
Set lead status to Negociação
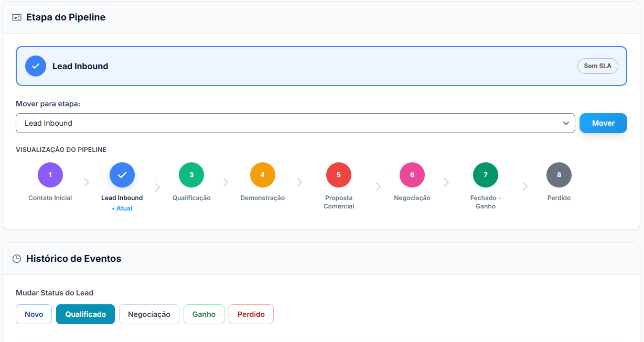pyautogui.click(x=149, y=314)
